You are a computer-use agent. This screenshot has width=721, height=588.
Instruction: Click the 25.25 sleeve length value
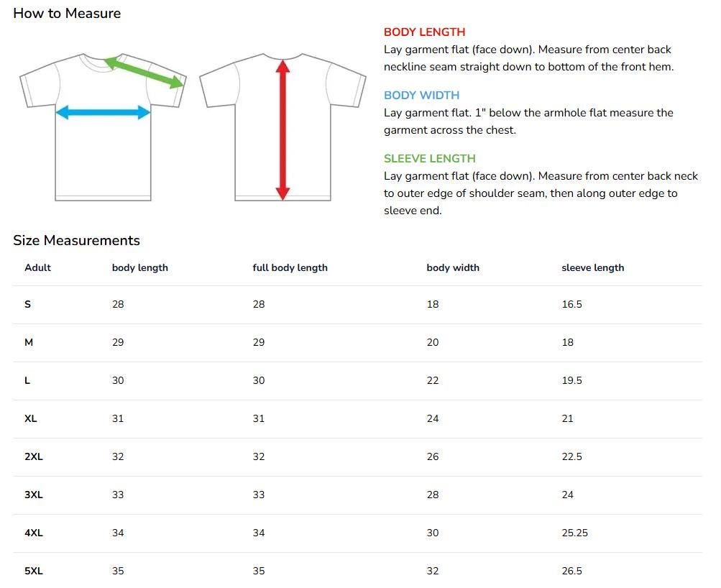[575, 533]
